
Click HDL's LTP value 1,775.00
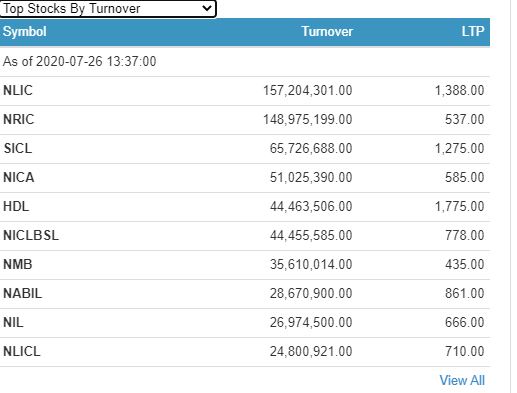tap(460, 206)
